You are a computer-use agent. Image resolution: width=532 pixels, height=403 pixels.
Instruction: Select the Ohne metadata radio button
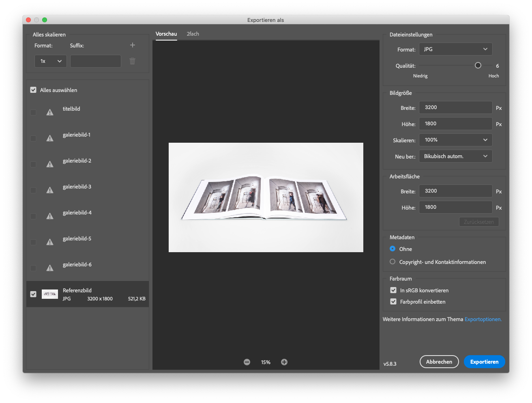393,249
